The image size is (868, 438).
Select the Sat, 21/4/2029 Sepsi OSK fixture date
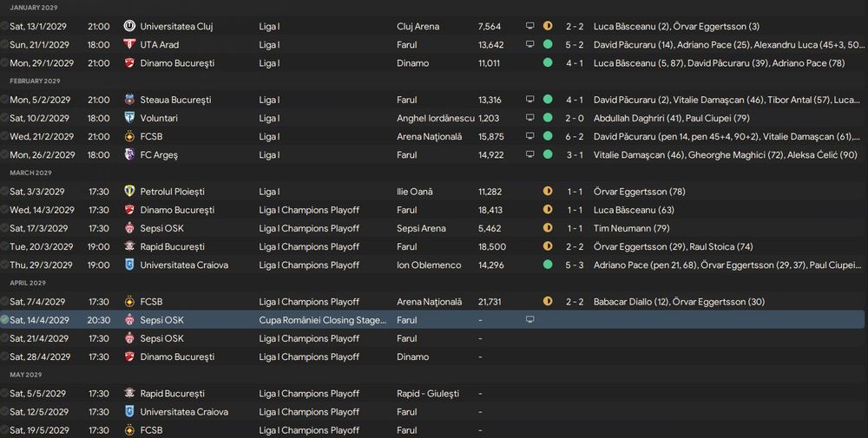(x=39, y=338)
